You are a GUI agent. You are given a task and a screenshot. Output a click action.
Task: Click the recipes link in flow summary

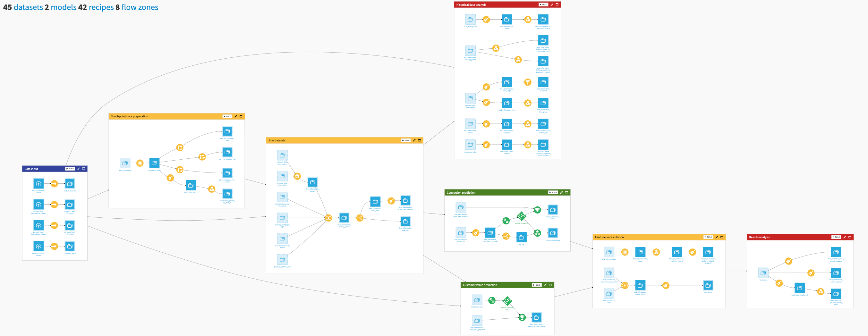(101, 7)
